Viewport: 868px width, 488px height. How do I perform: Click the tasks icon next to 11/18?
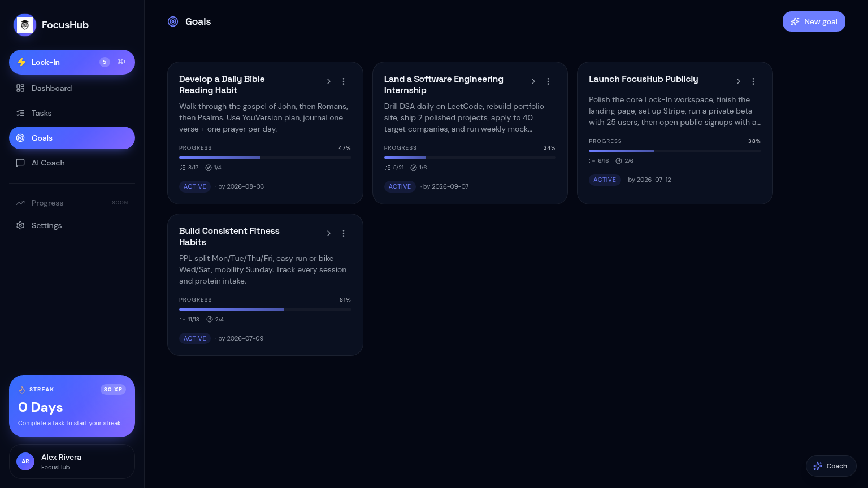coord(183,320)
